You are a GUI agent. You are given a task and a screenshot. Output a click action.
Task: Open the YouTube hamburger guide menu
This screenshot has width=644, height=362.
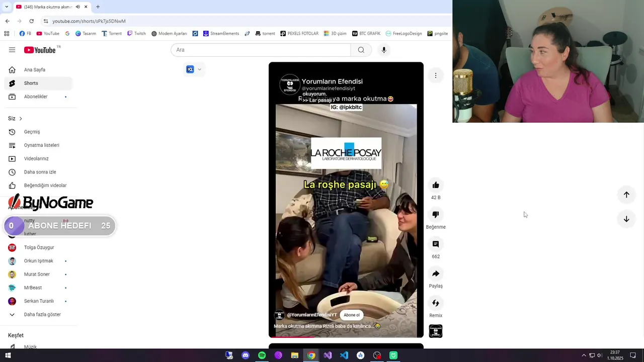[x=12, y=50]
